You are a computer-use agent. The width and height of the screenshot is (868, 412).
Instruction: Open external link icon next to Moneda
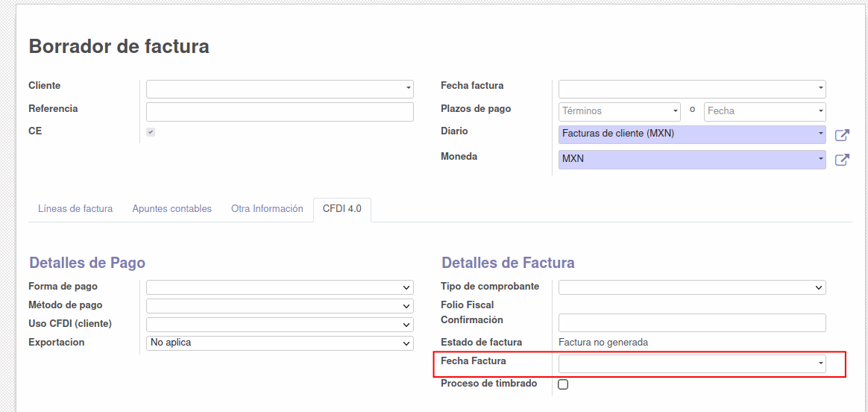tap(842, 160)
